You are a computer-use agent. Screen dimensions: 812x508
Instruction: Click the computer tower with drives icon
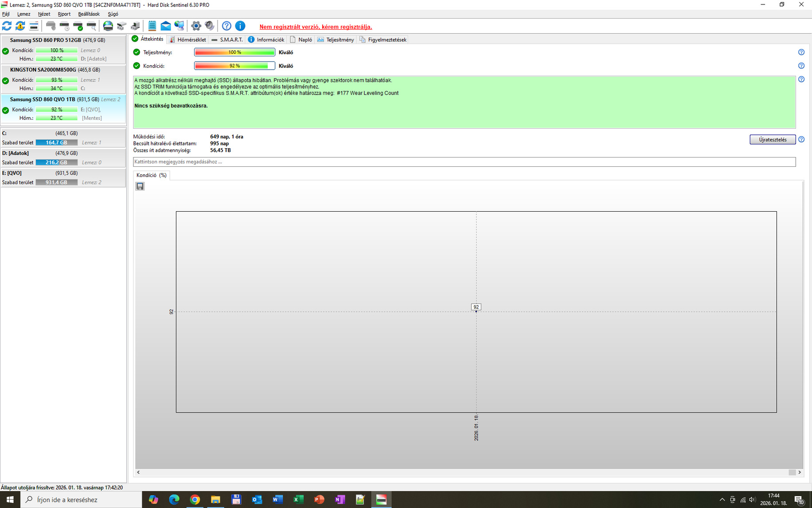coord(135,26)
